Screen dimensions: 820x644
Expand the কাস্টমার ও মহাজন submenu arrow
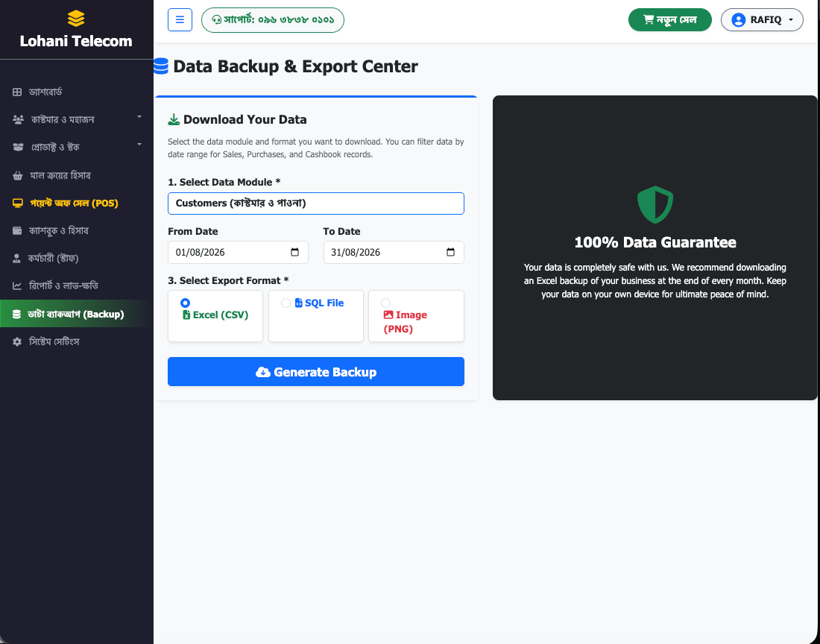point(139,116)
